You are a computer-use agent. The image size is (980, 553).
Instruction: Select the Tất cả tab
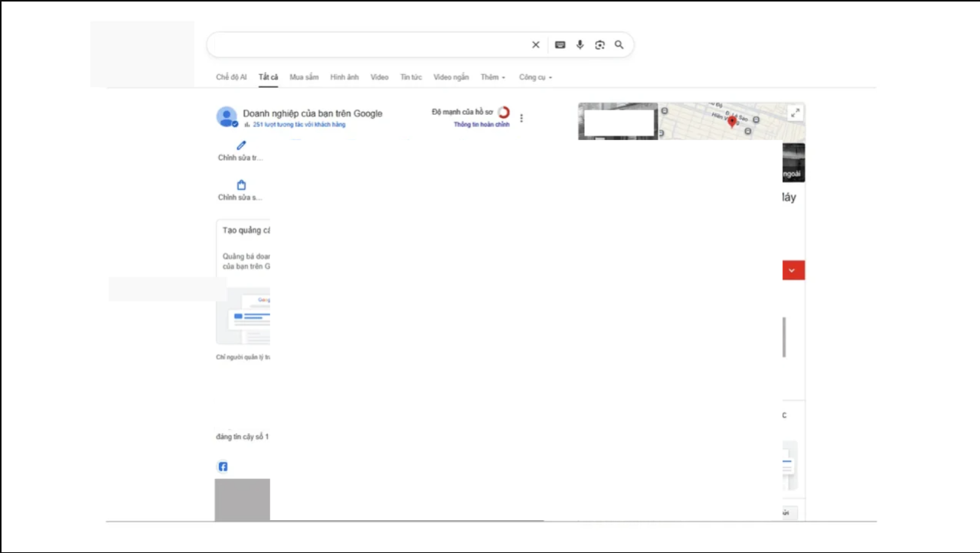click(268, 77)
